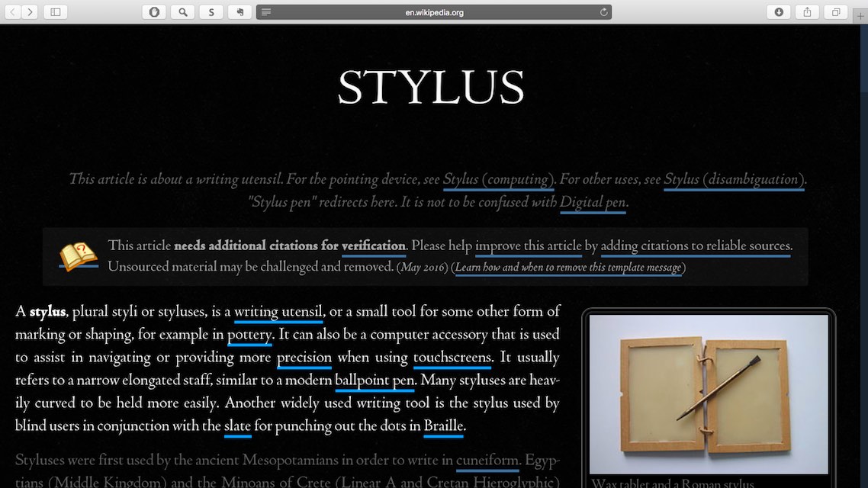The image size is (868, 488).
Task: Reload the Wikipedia page
Action: click(x=603, y=12)
